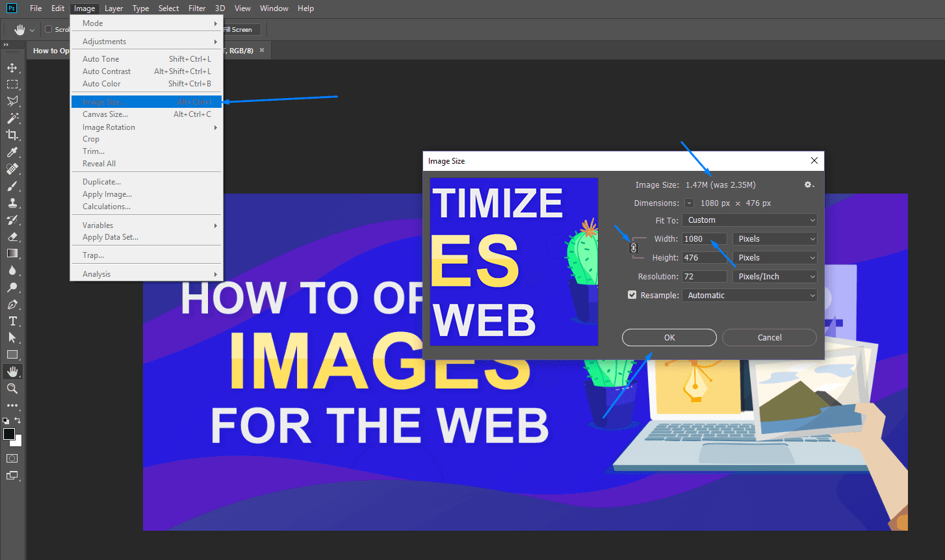945x560 pixels.
Task: Open the Fit To dropdown
Action: (x=749, y=220)
